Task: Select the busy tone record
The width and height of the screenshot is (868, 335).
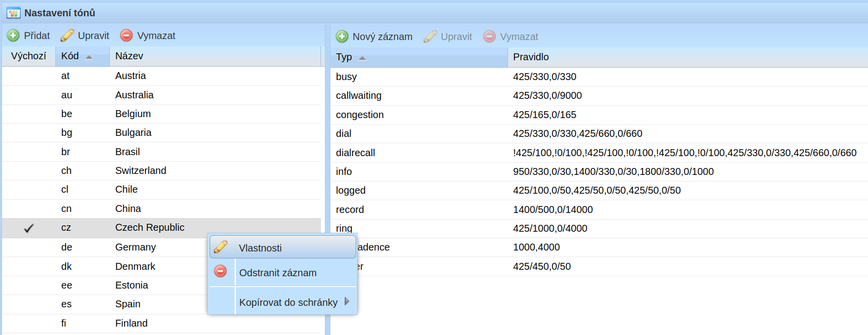Action: pos(599,77)
